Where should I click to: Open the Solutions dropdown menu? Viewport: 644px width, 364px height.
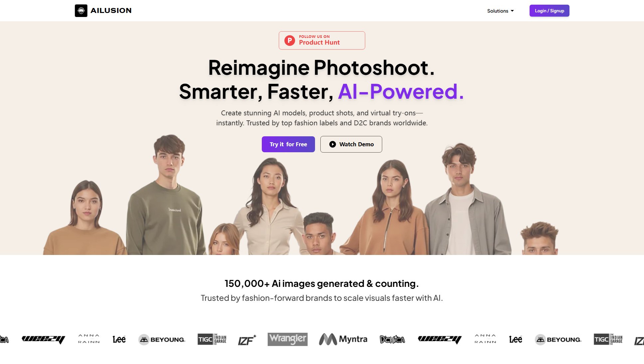500,11
